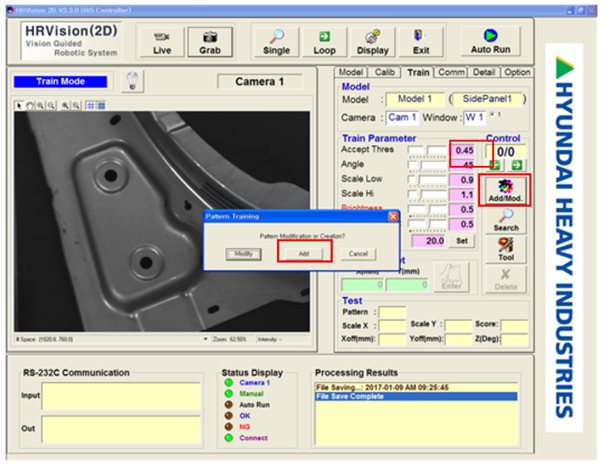605x464 pixels.
Task: Switch to the Calib tab
Action: click(x=385, y=72)
